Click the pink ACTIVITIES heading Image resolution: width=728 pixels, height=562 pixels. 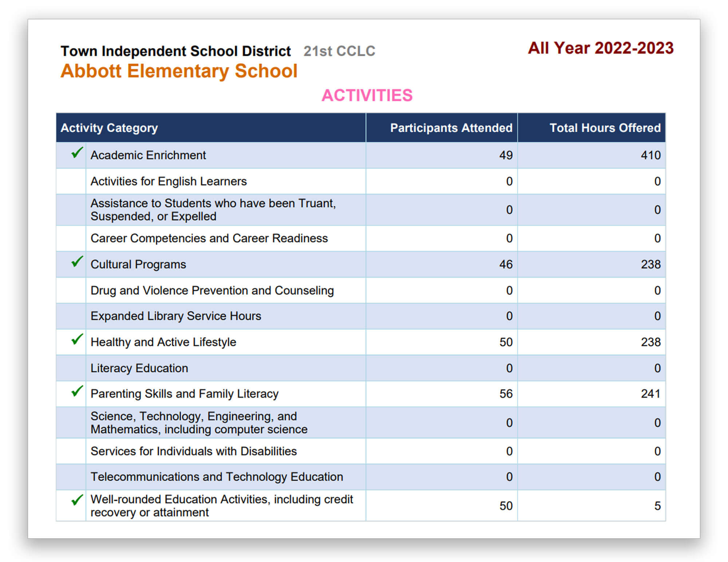pyautogui.click(x=367, y=95)
